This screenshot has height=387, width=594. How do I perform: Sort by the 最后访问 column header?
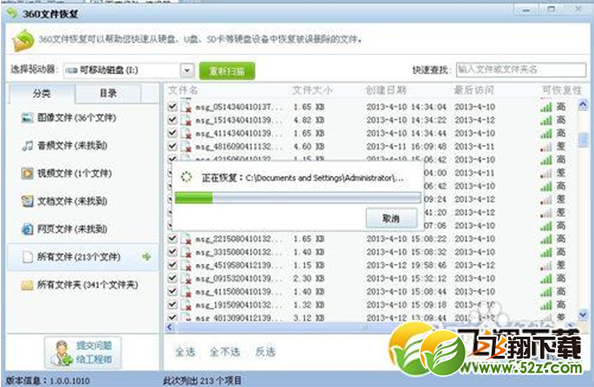tap(474, 90)
